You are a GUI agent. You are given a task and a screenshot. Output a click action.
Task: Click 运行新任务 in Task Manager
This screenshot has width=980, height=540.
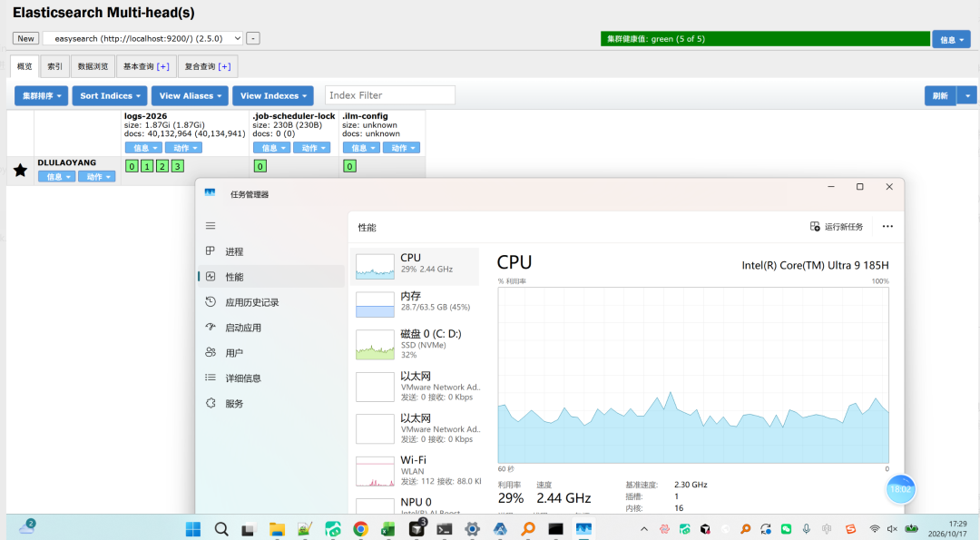pos(837,226)
